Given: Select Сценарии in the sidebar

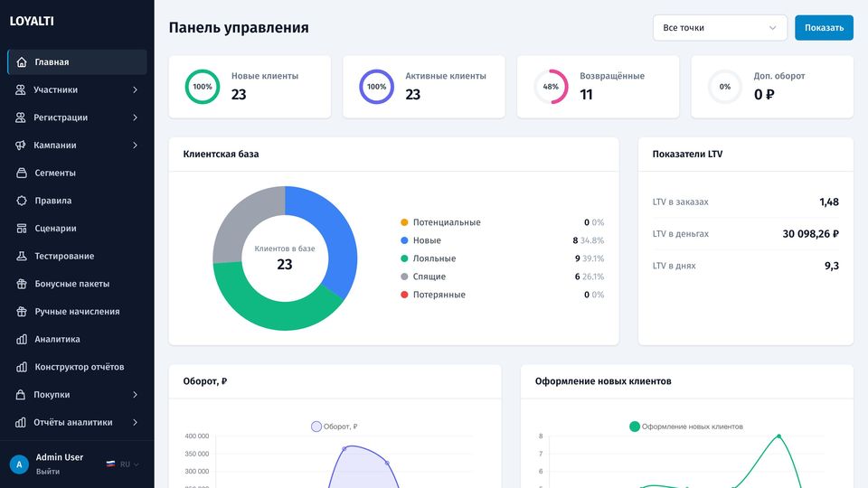Looking at the screenshot, I should pyautogui.click(x=77, y=228).
